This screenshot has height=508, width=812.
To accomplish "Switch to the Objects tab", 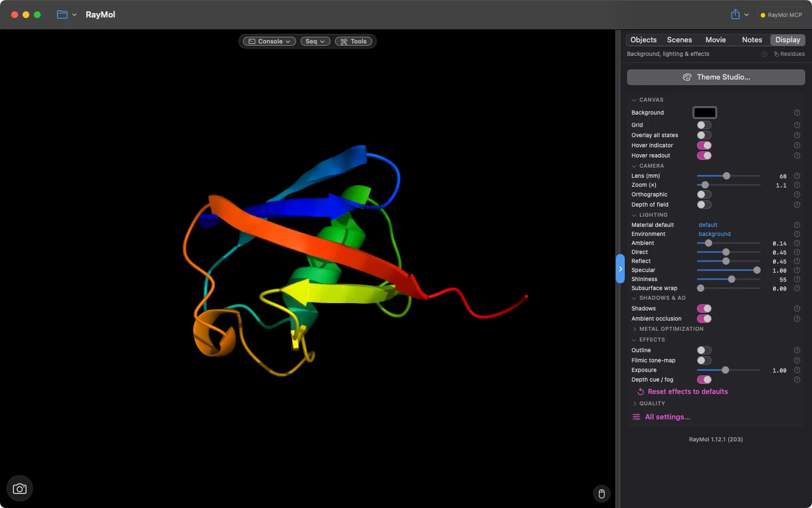I will tap(643, 40).
